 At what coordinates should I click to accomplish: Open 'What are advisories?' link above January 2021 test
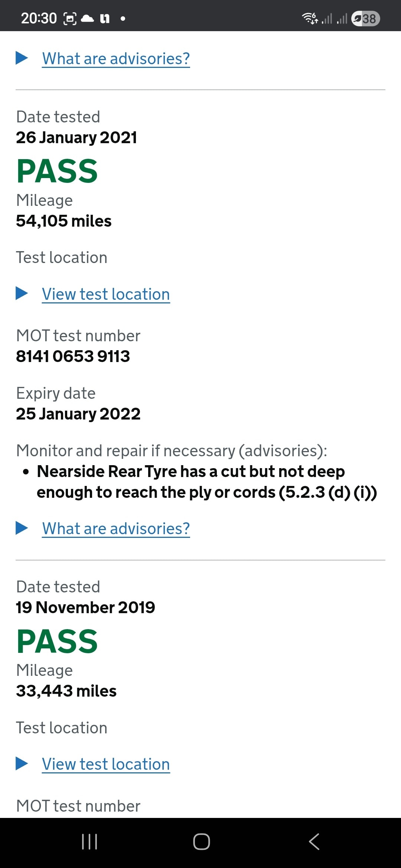(116, 59)
